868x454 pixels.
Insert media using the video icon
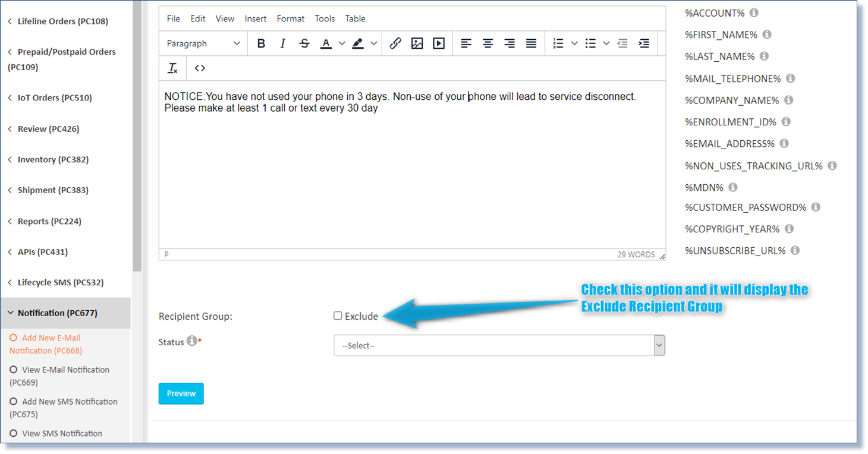pyautogui.click(x=439, y=43)
